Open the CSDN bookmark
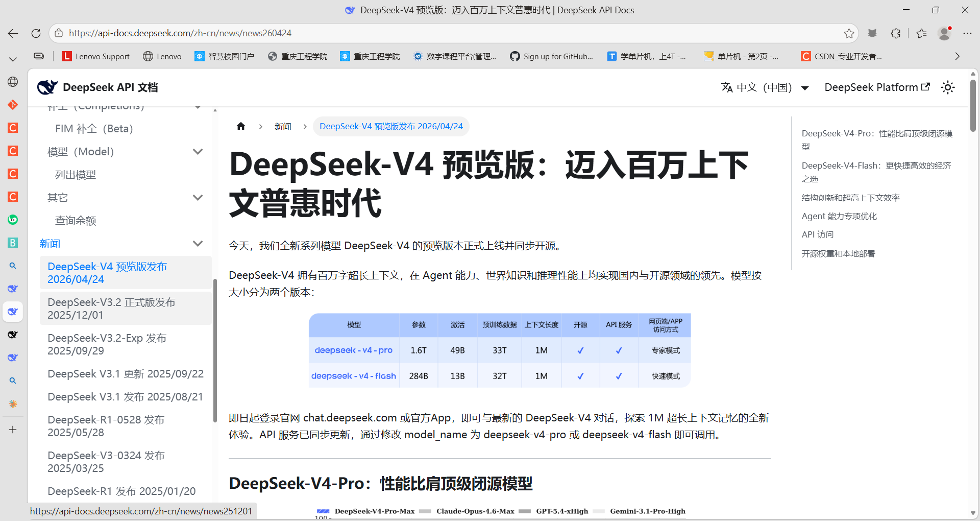This screenshot has height=521, width=980. [x=841, y=56]
